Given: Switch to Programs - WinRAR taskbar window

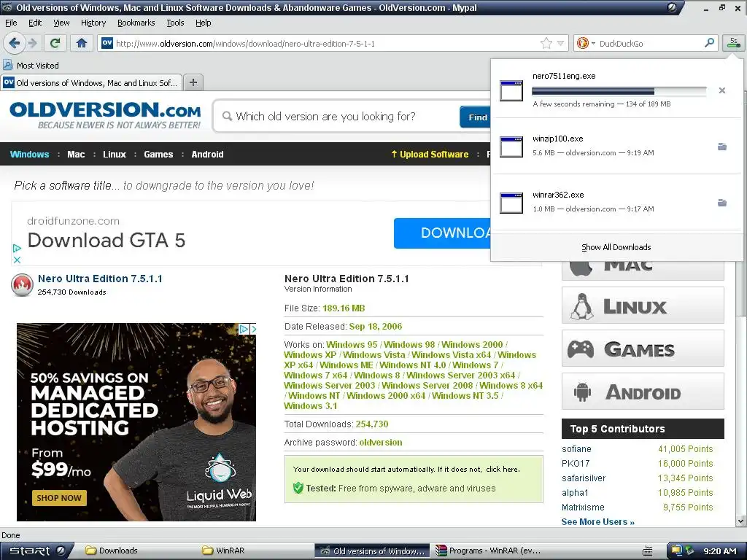Looking at the screenshot, I should pos(488,551).
